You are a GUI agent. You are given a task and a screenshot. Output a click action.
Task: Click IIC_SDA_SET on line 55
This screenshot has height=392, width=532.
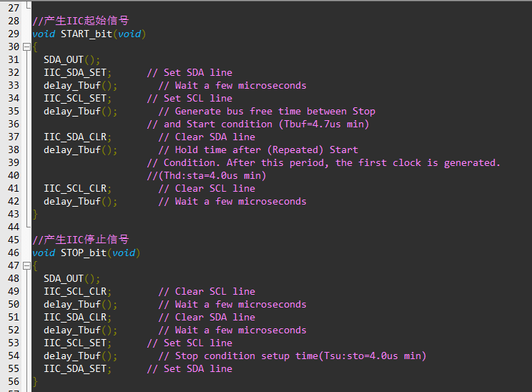click(75, 369)
